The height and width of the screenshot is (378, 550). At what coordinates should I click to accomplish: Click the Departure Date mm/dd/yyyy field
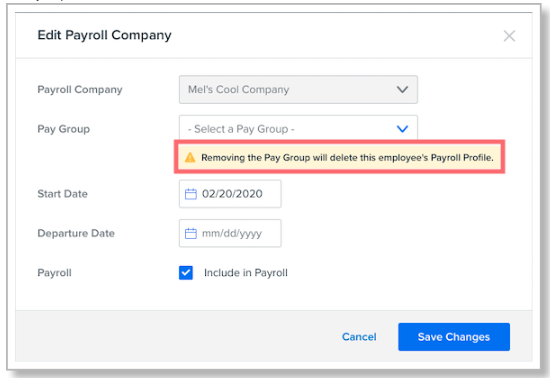pos(230,234)
